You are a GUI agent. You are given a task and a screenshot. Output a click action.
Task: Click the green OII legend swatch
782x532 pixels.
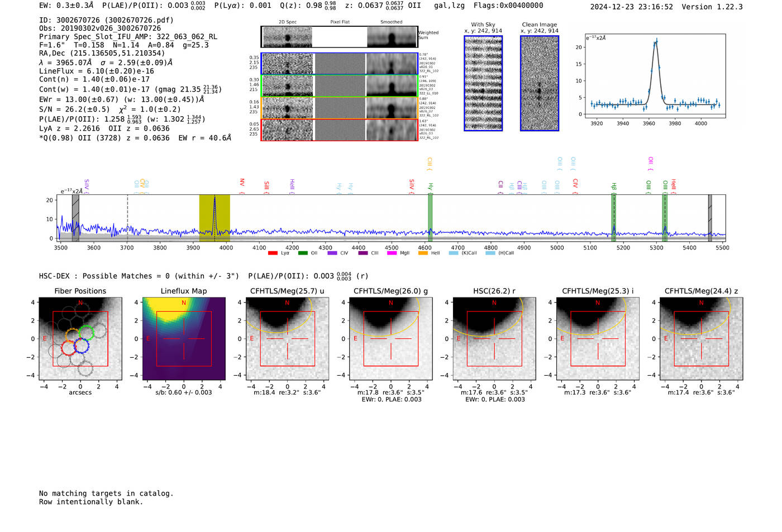point(303,253)
